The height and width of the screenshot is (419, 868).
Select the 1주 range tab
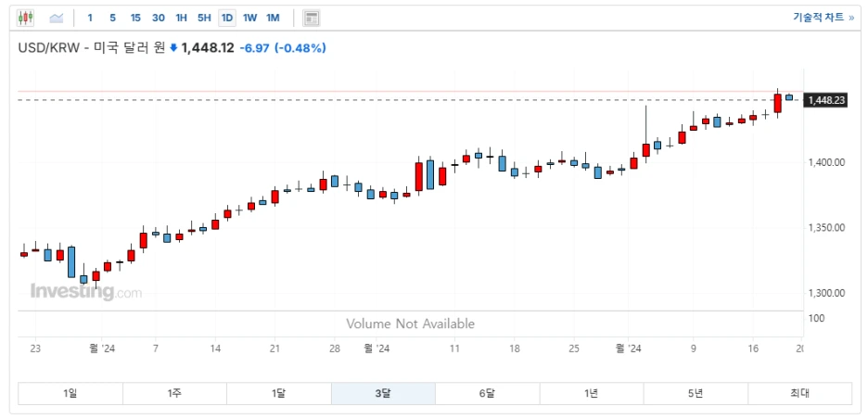pyautogui.click(x=174, y=394)
